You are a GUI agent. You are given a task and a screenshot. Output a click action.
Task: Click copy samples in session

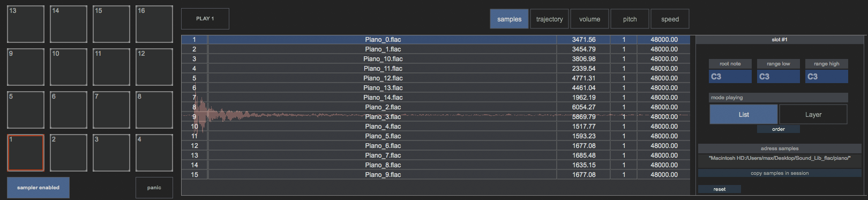coord(780,173)
